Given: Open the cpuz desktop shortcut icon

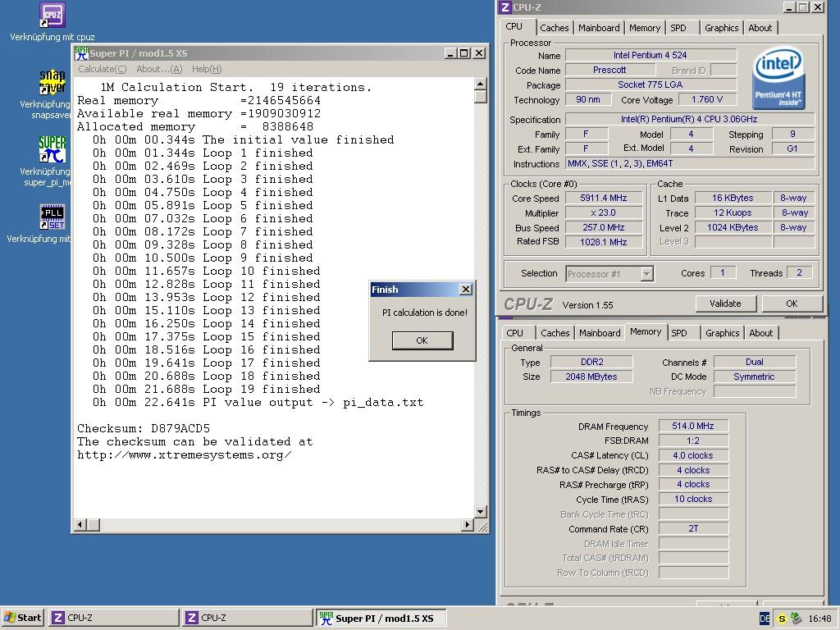Looking at the screenshot, I should click(52, 15).
